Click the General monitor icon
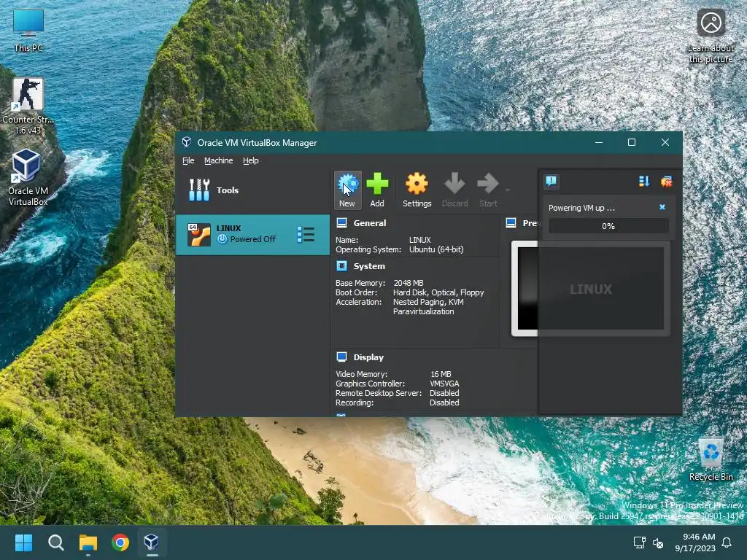 coord(341,223)
